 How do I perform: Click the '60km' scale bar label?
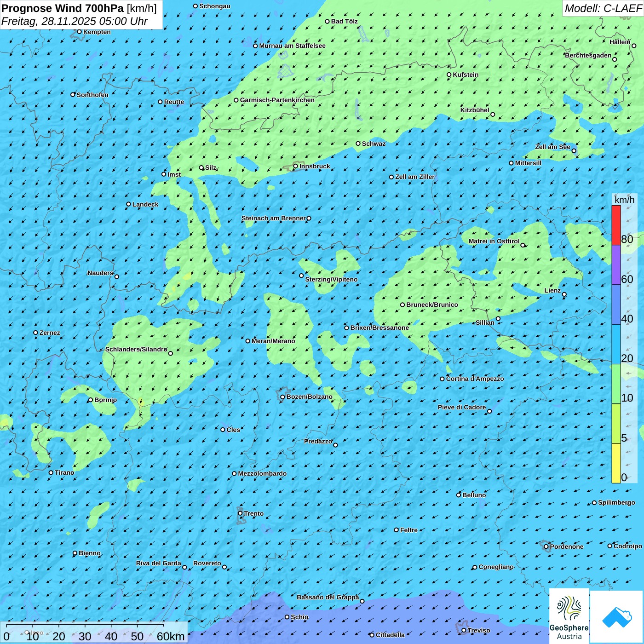click(171, 637)
